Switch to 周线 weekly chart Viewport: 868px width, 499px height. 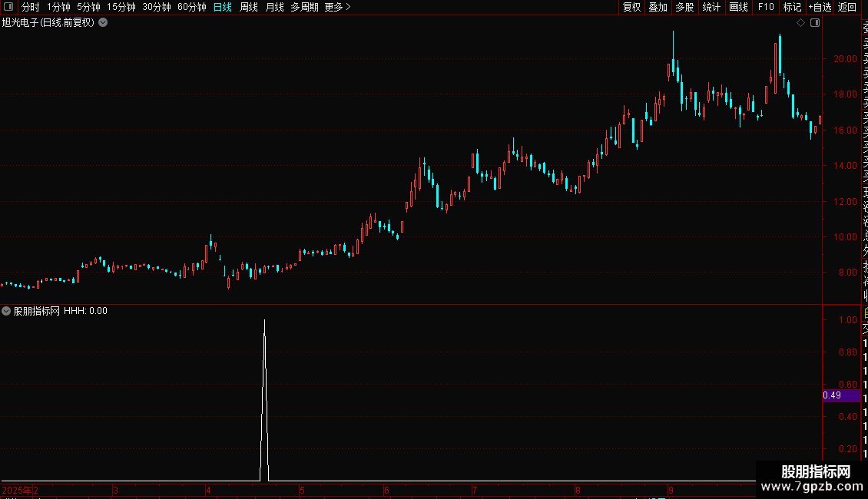coord(249,7)
